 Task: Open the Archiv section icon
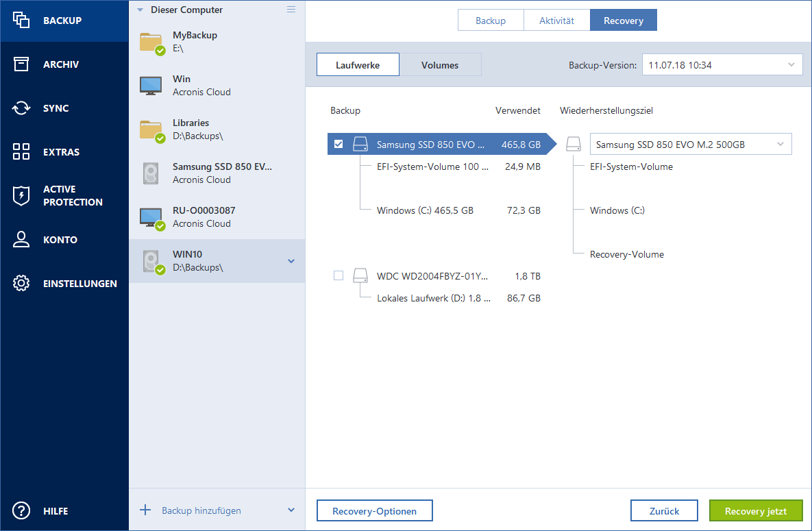pos(21,64)
